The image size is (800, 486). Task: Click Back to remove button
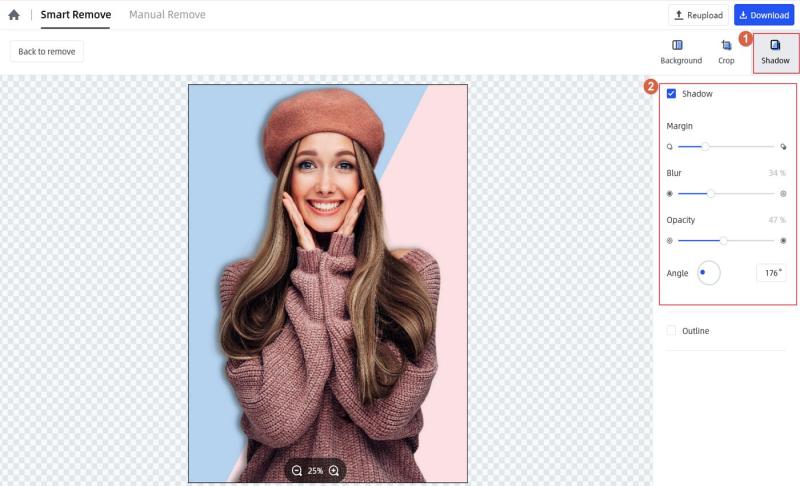pos(46,52)
